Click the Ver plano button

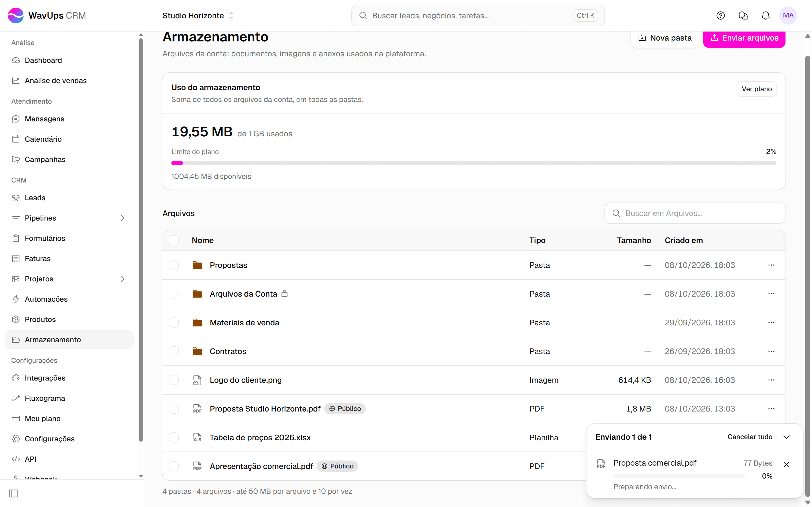(757, 89)
